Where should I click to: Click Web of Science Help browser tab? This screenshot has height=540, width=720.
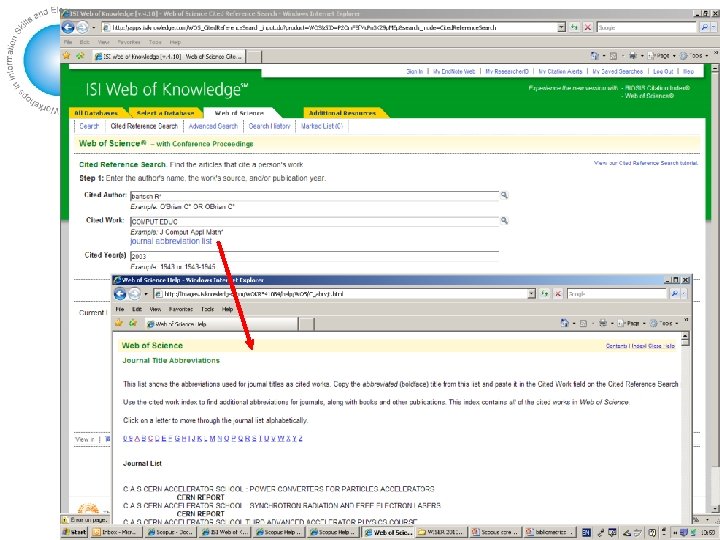tap(221, 324)
